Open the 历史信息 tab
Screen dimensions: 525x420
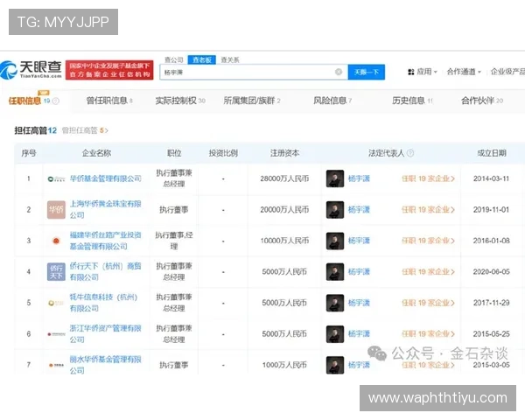pyautogui.click(x=412, y=101)
